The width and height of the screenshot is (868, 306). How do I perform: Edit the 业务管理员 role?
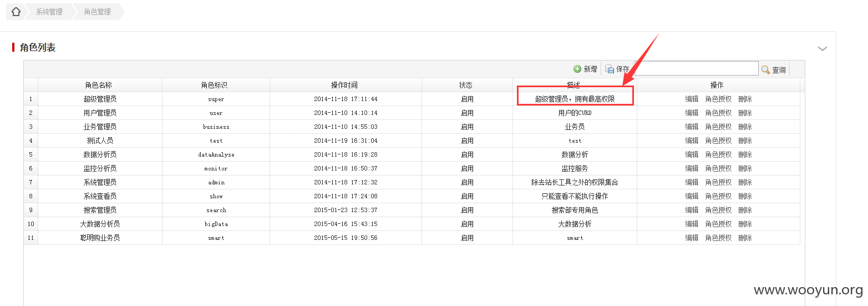tap(692, 127)
